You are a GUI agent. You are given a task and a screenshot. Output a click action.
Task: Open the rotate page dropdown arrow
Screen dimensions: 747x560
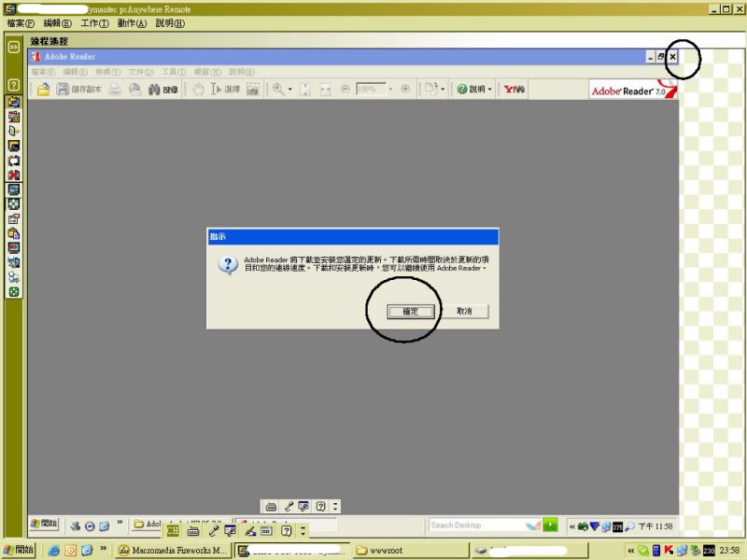[x=443, y=89]
